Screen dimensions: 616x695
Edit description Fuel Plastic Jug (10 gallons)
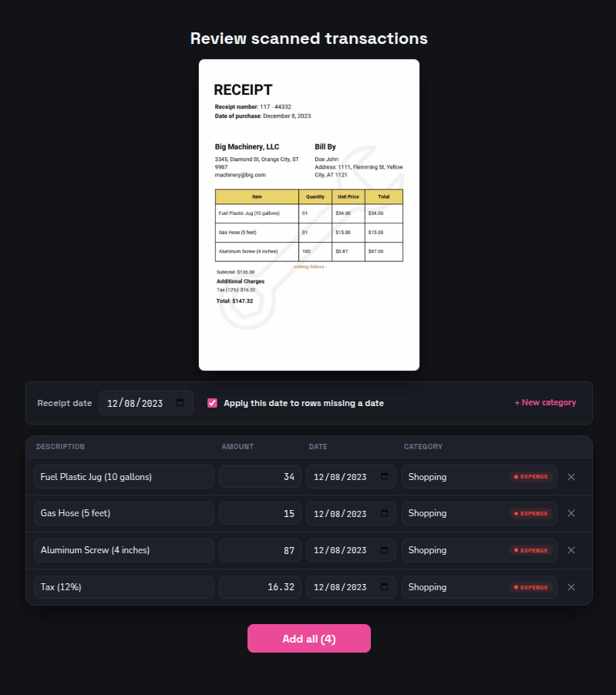(124, 477)
